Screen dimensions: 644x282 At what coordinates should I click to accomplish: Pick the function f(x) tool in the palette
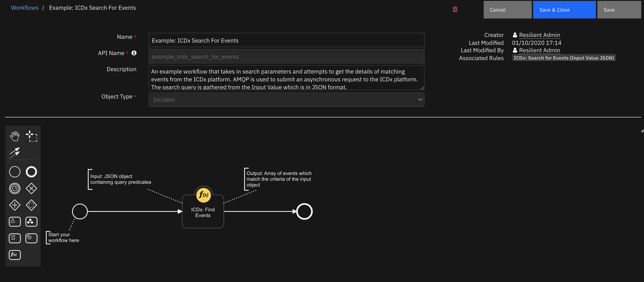tap(15, 255)
